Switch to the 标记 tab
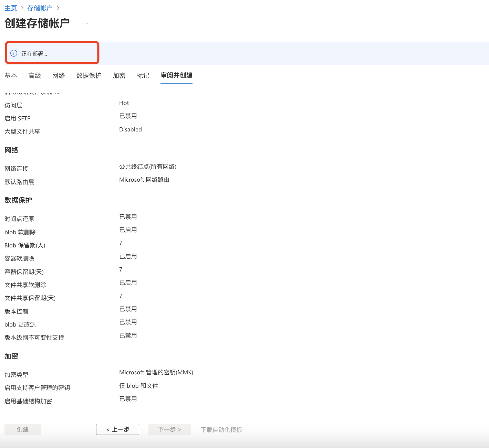Screen dimensions: 489x448 pyautogui.click(x=143, y=75)
